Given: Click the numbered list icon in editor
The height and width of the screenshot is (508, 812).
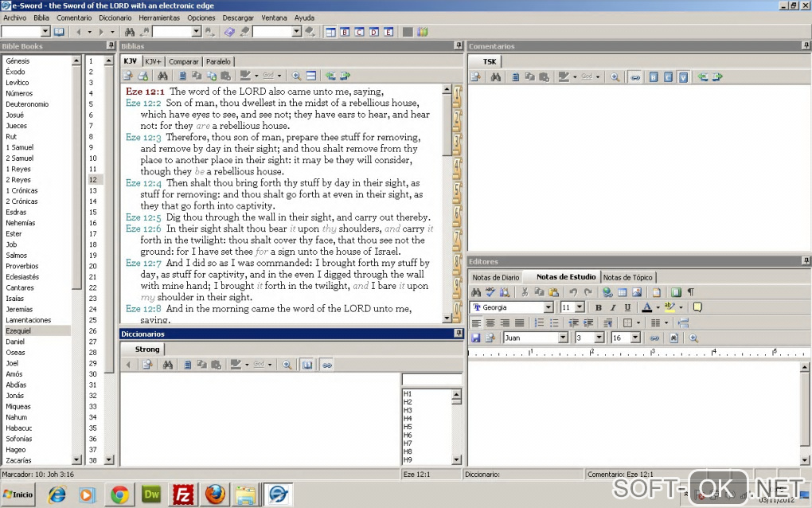Looking at the screenshot, I should 539,323.
